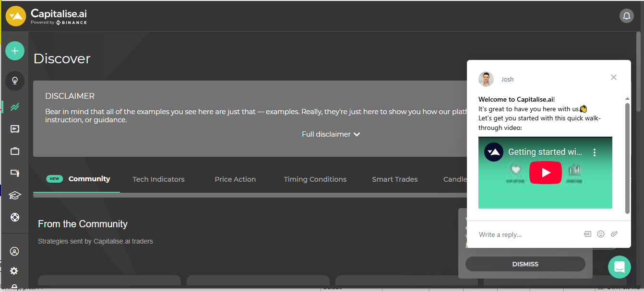Open the safe/vault icon in sidebar
Viewport: 644px width, 292px height.
(15, 129)
